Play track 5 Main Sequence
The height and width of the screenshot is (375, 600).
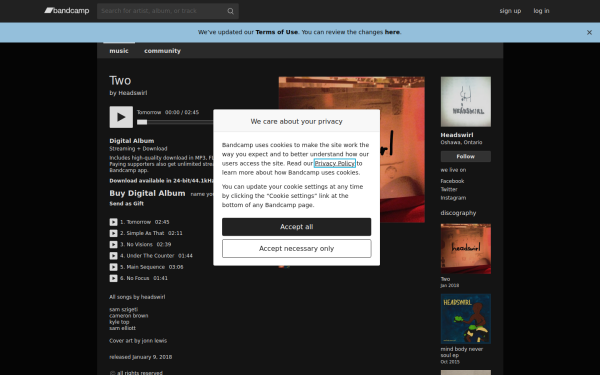pos(113,267)
